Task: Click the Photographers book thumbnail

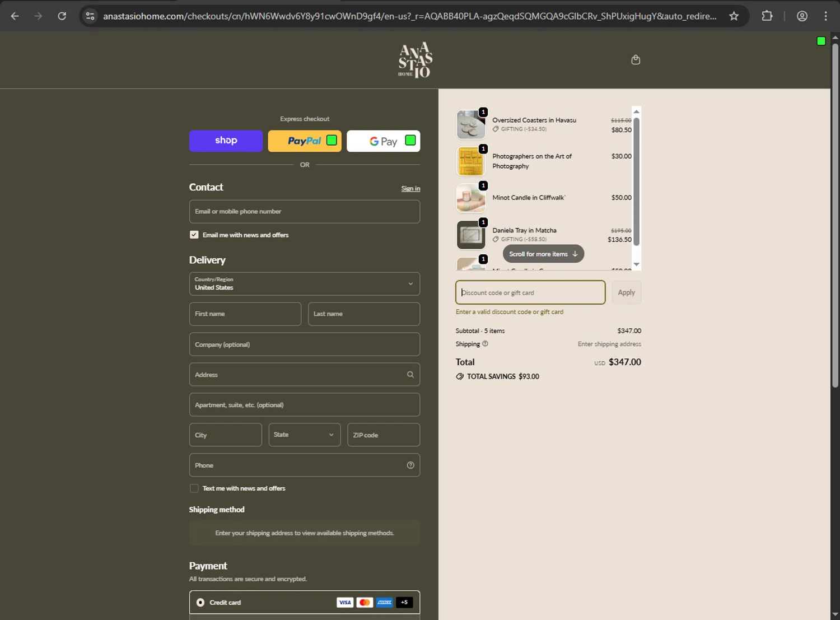Action: [471, 161]
